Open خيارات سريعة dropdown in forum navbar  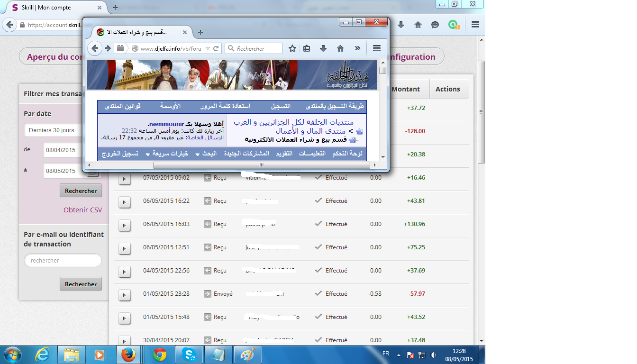pos(167,154)
